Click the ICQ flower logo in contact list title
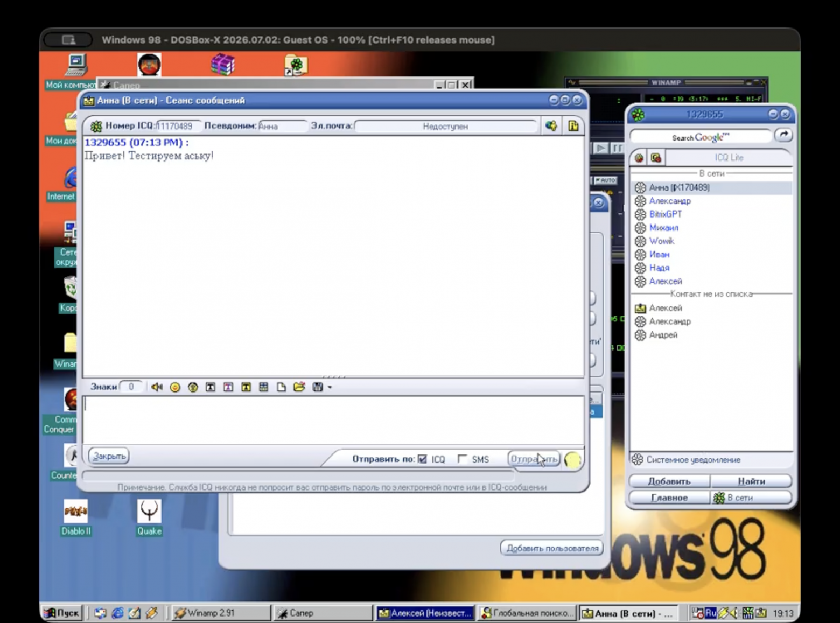 pyautogui.click(x=638, y=114)
